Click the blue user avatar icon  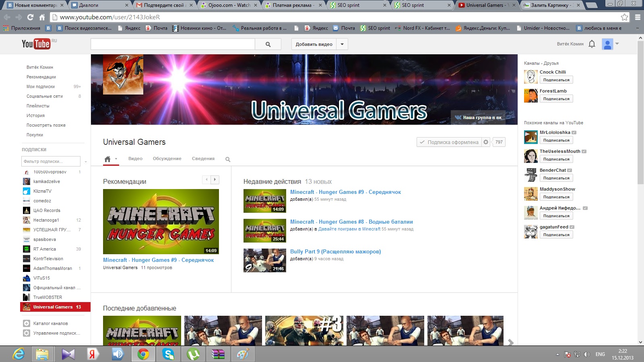tap(607, 44)
